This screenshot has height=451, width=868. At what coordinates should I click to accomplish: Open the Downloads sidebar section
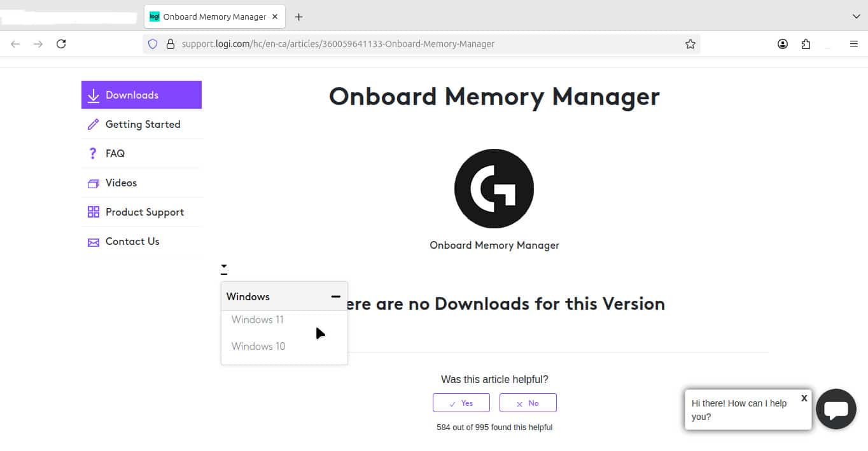(x=141, y=95)
